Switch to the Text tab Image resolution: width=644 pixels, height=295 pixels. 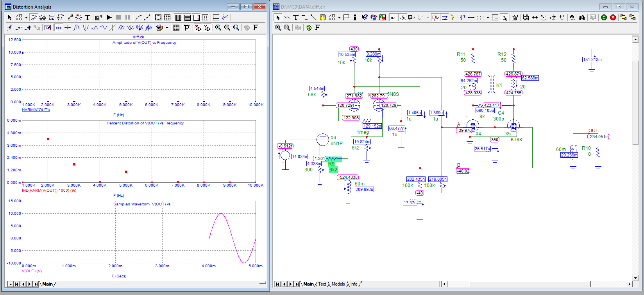coord(322,284)
